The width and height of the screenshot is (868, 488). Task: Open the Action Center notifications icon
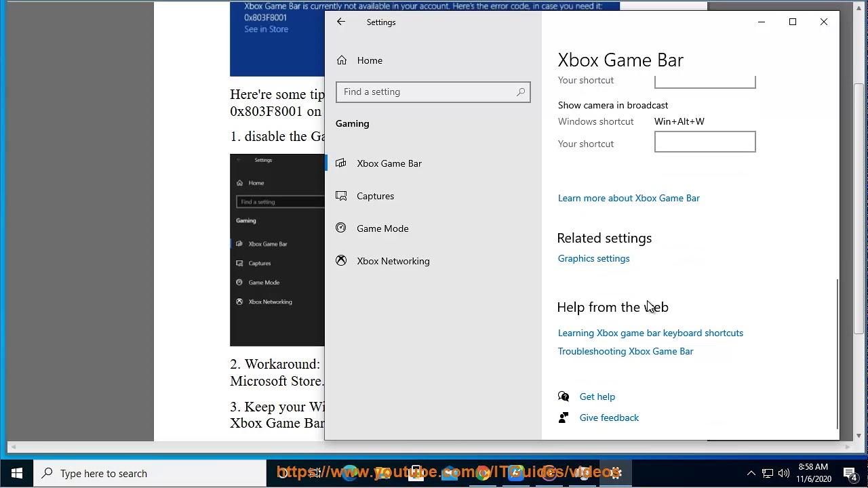[850, 473]
